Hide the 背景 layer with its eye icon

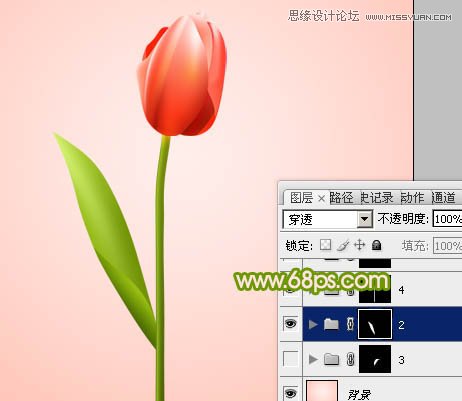(290, 393)
